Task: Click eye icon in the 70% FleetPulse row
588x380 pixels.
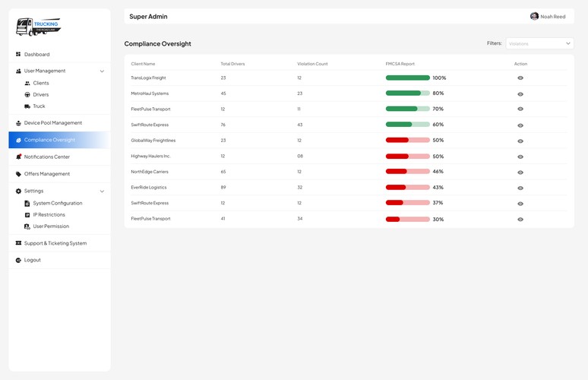Action: [520, 109]
